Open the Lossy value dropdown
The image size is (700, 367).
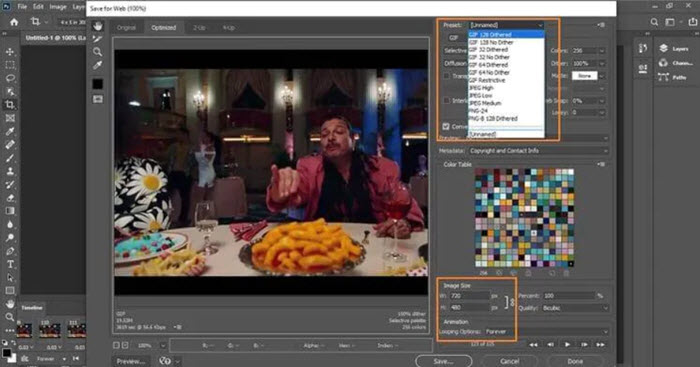(x=602, y=113)
